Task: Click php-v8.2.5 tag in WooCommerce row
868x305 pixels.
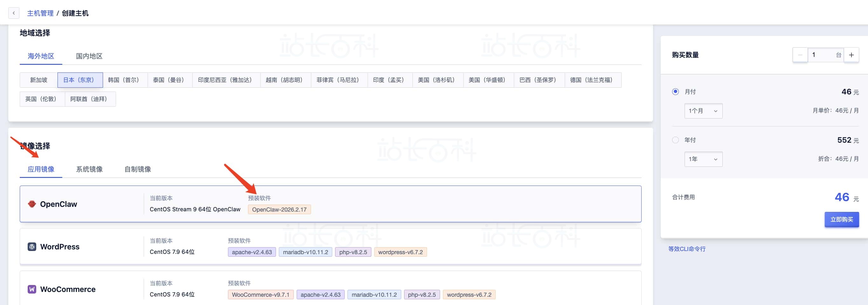Action: 422,295
